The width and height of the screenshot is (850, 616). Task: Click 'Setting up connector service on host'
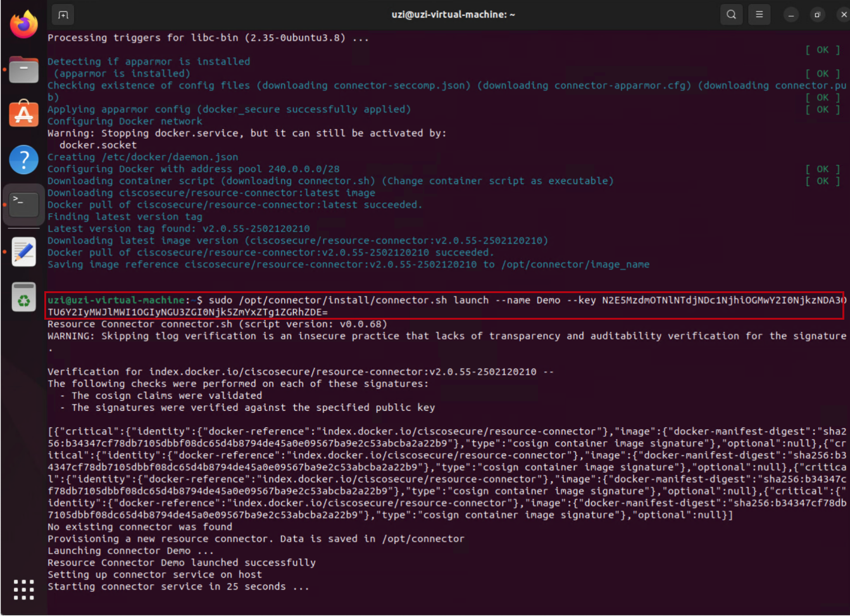pos(155,575)
